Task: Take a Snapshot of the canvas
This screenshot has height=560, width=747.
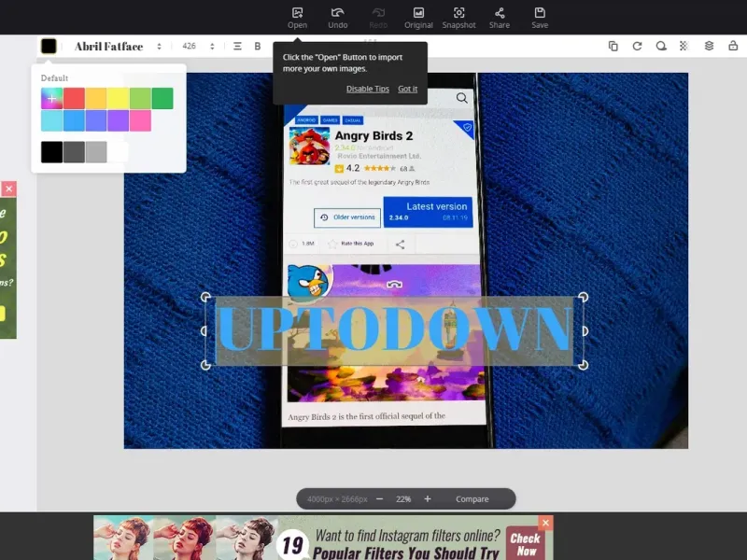Action: 458,18
